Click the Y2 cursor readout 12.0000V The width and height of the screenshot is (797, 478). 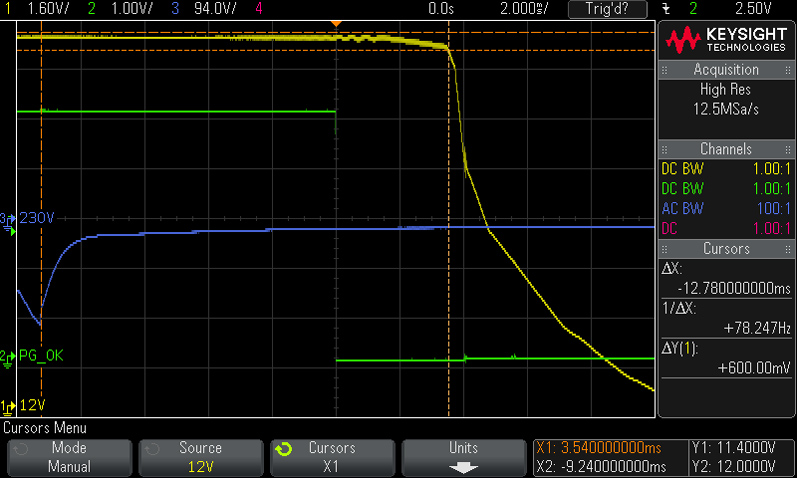click(x=733, y=466)
